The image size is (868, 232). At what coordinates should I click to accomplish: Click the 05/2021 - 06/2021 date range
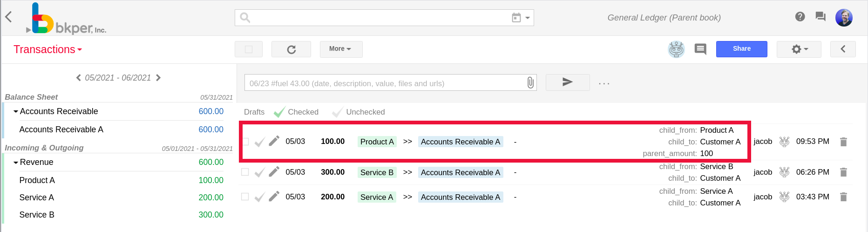point(118,78)
